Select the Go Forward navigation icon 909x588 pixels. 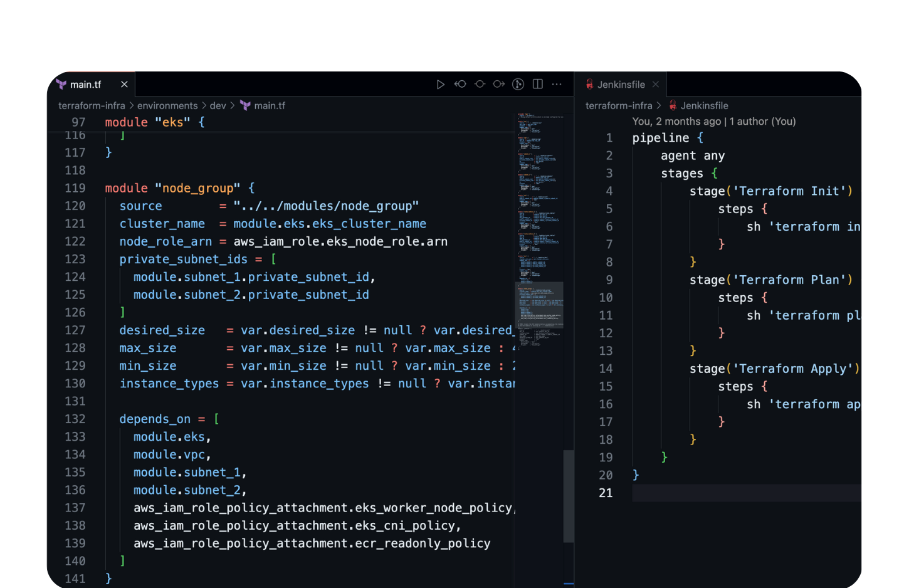click(498, 84)
